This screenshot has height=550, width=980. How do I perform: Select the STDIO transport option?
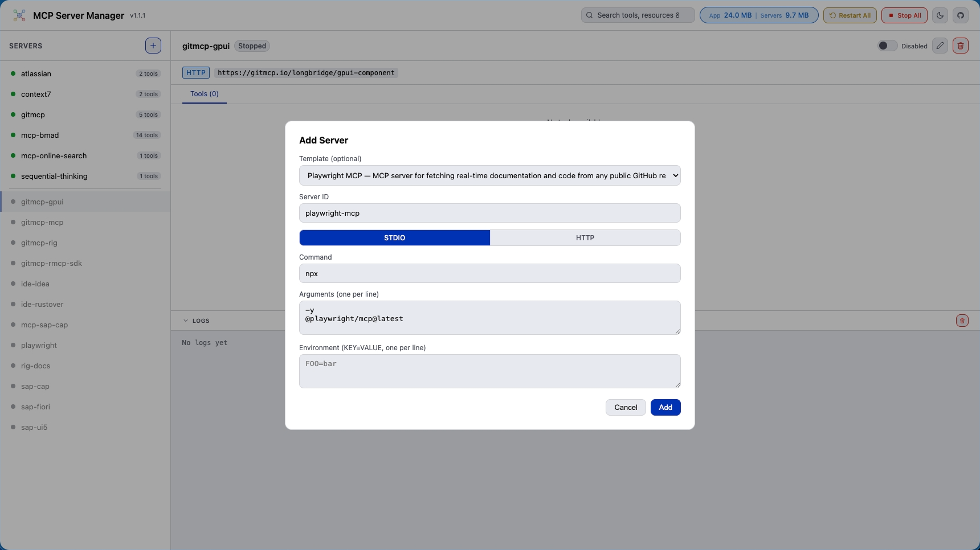pos(394,237)
